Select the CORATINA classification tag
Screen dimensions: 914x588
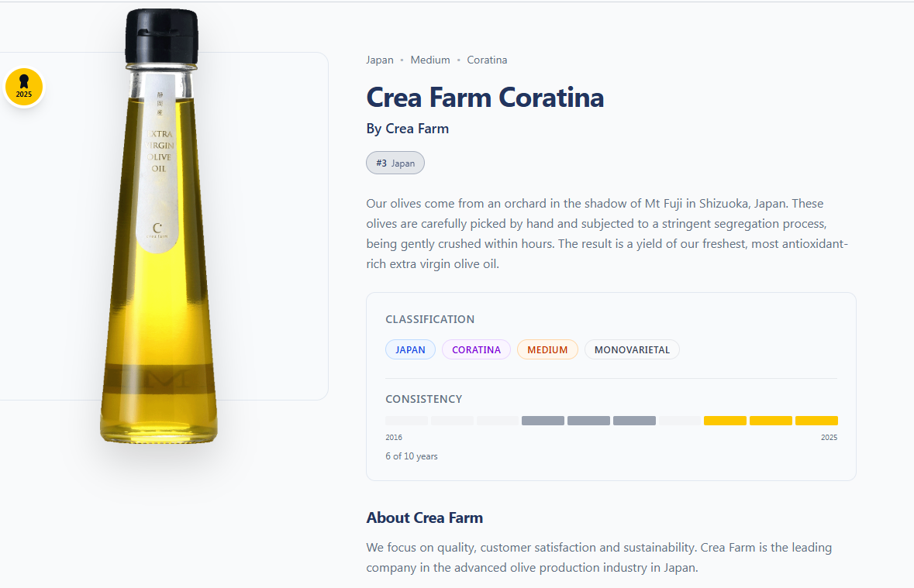pos(476,350)
